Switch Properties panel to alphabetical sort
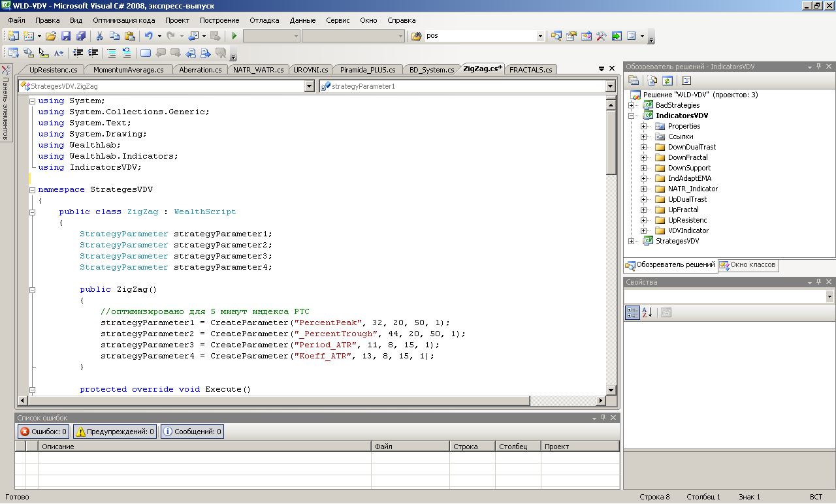Screen dimensions: 836x504 (647, 313)
